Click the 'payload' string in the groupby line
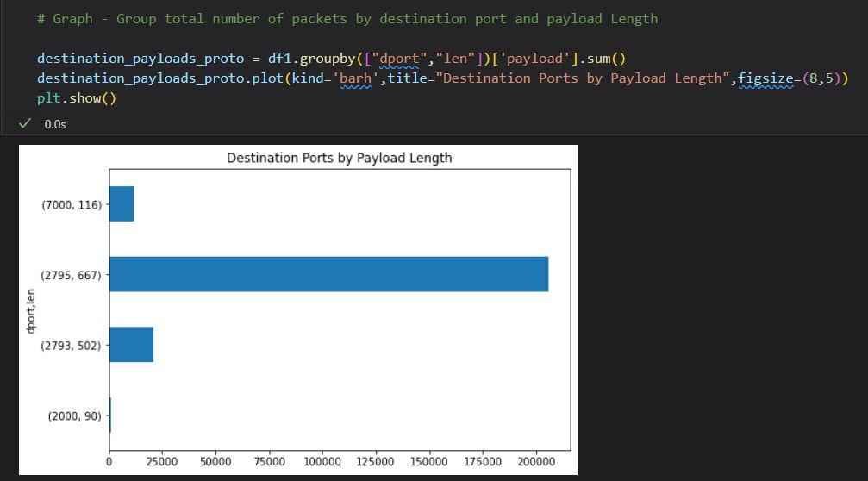Image resolution: width=868 pixels, height=481 pixels. [534, 59]
